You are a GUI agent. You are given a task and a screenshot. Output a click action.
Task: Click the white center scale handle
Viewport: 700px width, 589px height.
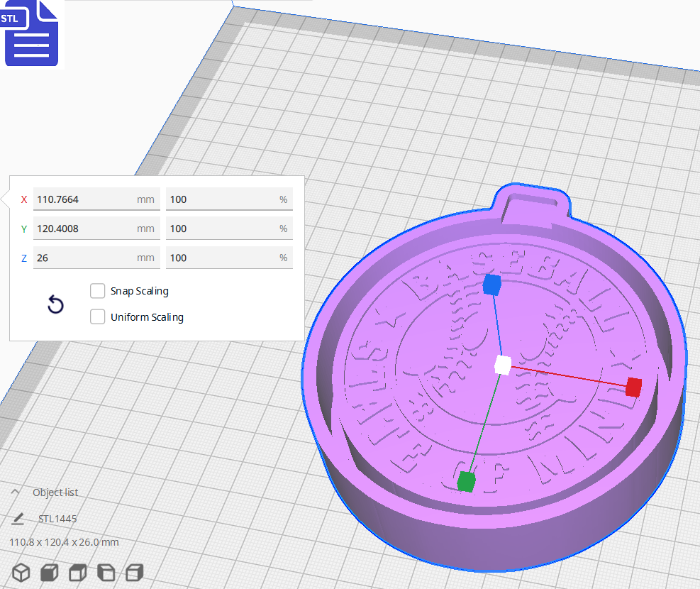pos(504,364)
